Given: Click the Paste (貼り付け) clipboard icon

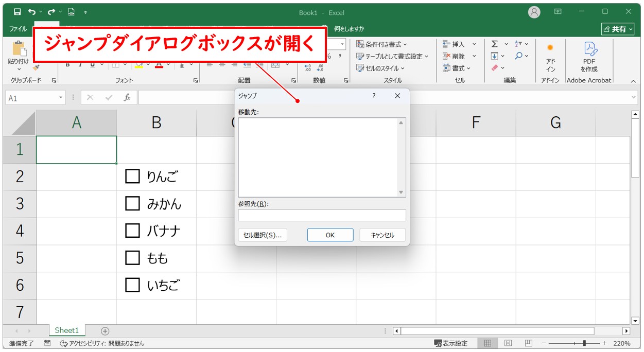Looking at the screenshot, I should 19,49.
